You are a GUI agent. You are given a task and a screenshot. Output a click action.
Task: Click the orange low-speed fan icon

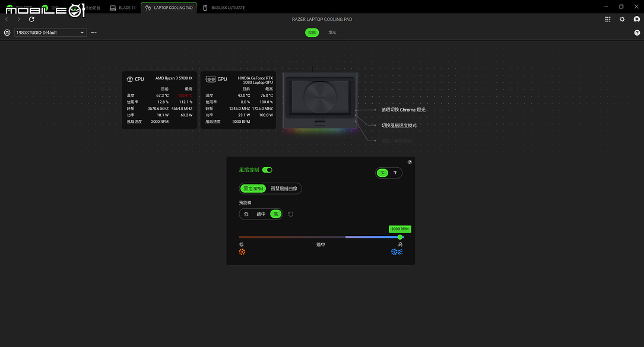coord(242,252)
